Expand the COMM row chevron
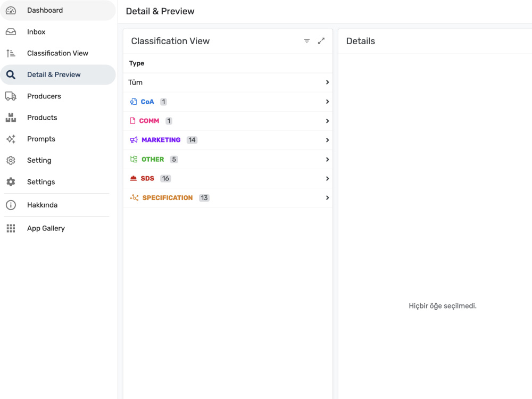The height and width of the screenshot is (399, 532). [327, 121]
